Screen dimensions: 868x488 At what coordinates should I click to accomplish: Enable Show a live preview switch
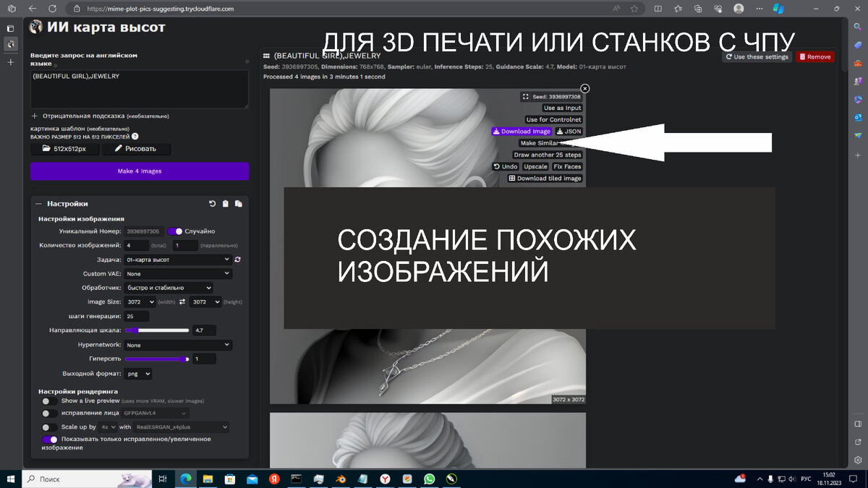pyautogui.click(x=49, y=401)
